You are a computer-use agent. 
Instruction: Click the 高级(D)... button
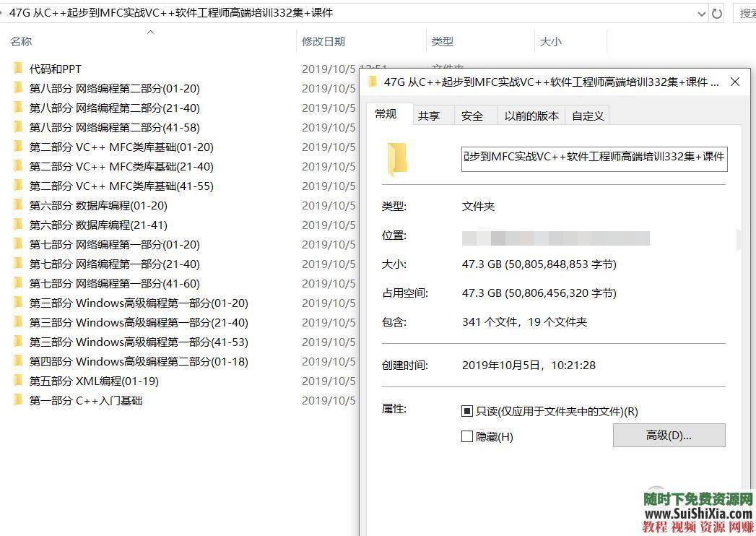[x=668, y=435]
